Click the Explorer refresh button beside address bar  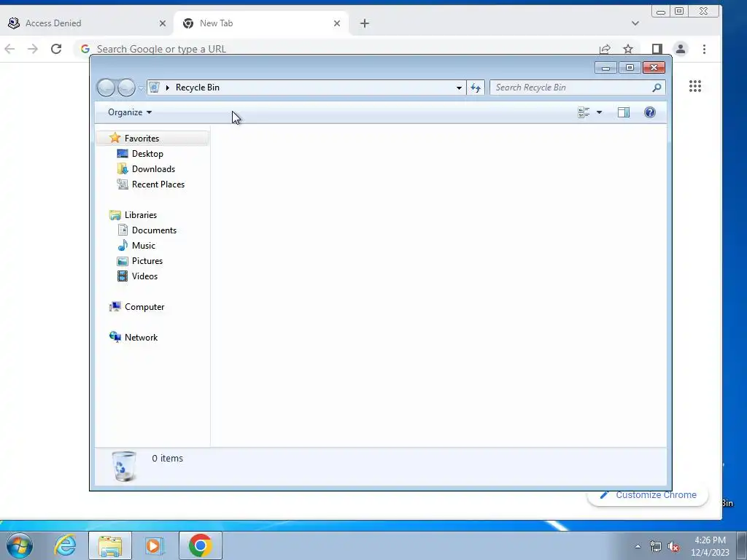pyautogui.click(x=476, y=87)
